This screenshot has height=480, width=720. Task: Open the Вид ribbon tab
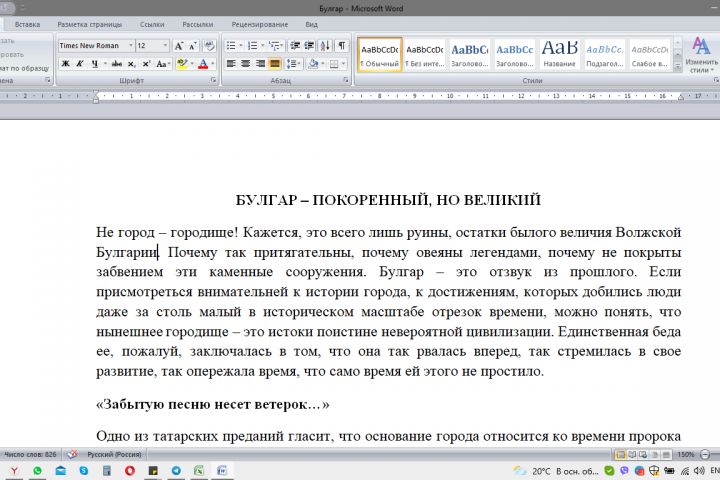coord(311,24)
